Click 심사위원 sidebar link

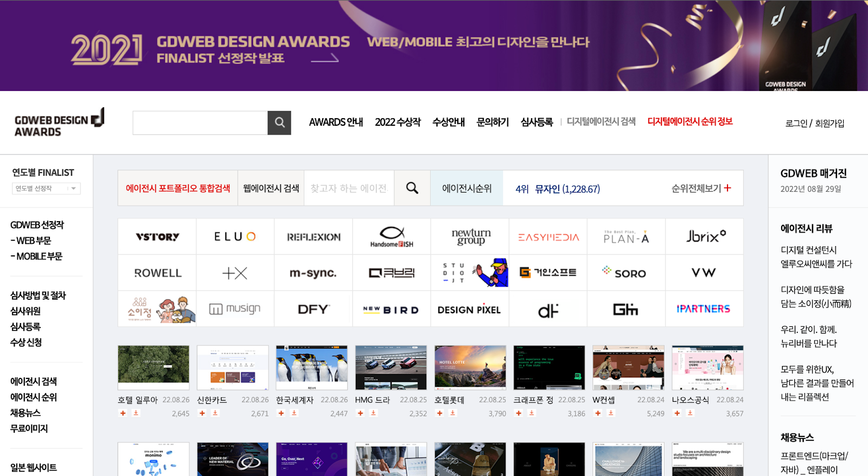click(25, 311)
